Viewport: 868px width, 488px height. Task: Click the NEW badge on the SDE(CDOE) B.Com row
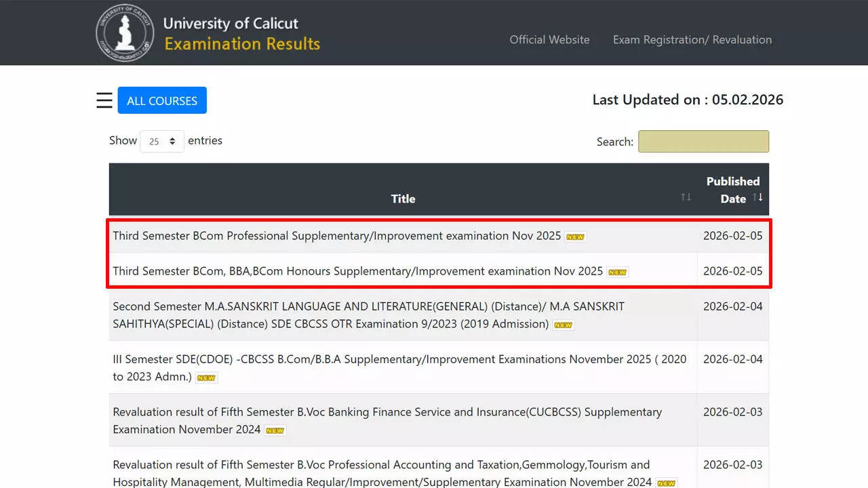(x=205, y=378)
